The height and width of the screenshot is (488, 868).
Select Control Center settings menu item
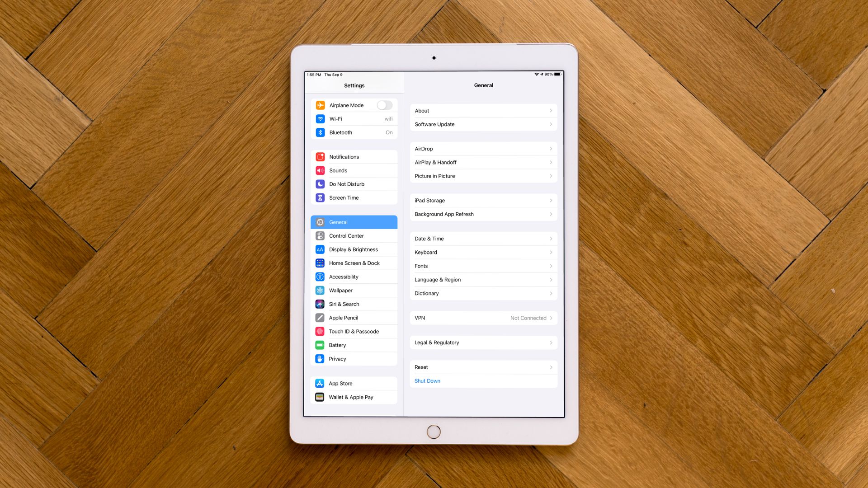(354, 235)
